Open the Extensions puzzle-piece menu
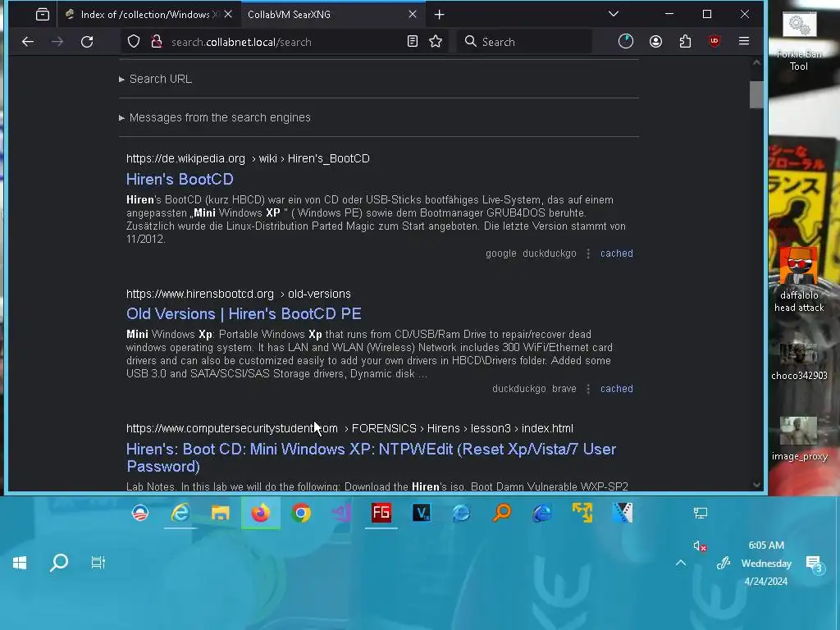The width and height of the screenshot is (840, 630). [x=685, y=41]
